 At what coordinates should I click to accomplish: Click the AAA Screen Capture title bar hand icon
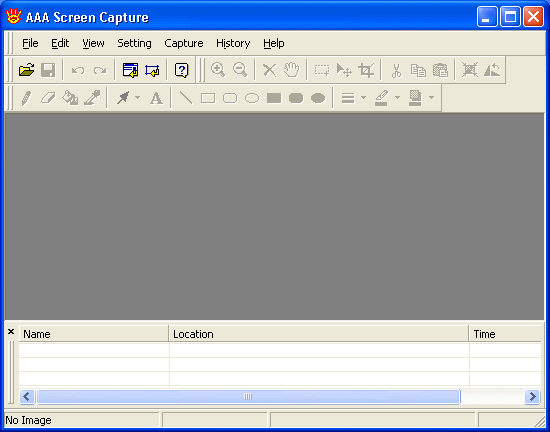tap(14, 16)
